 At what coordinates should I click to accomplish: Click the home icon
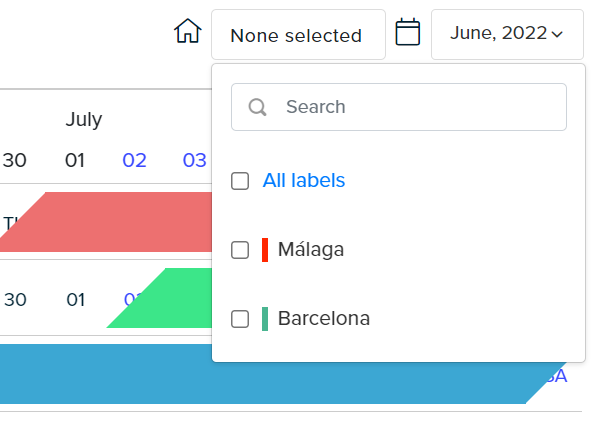coord(188,31)
